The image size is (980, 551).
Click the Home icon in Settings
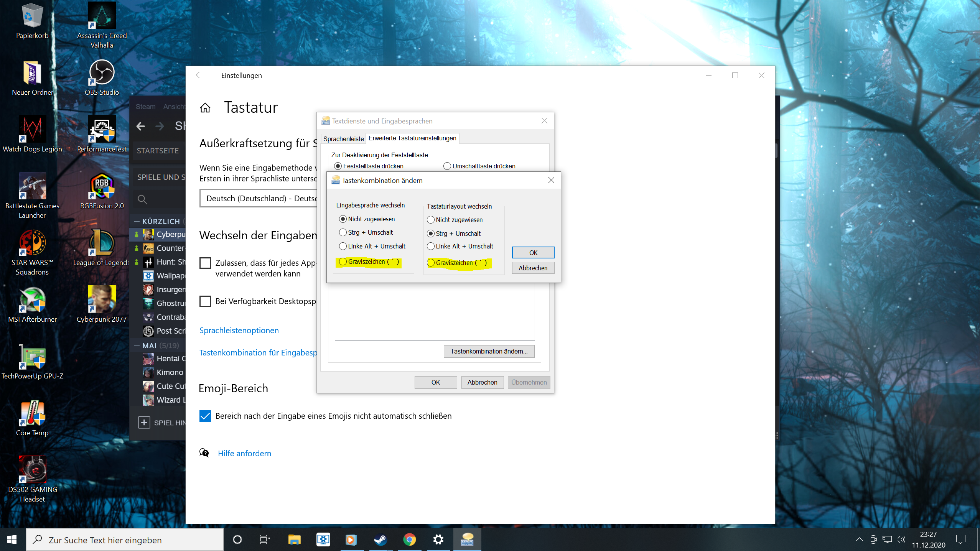(x=205, y=108)
